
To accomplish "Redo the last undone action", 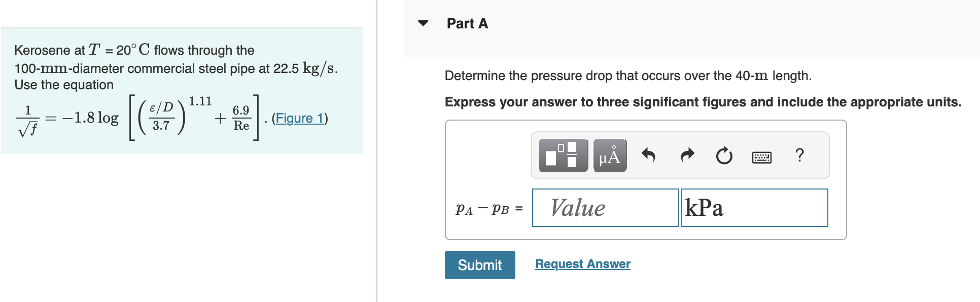I will [x=687, y=156].
